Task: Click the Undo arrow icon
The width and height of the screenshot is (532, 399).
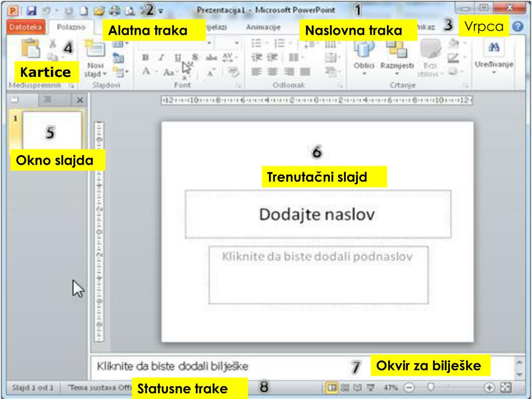Action: (46, 11)
